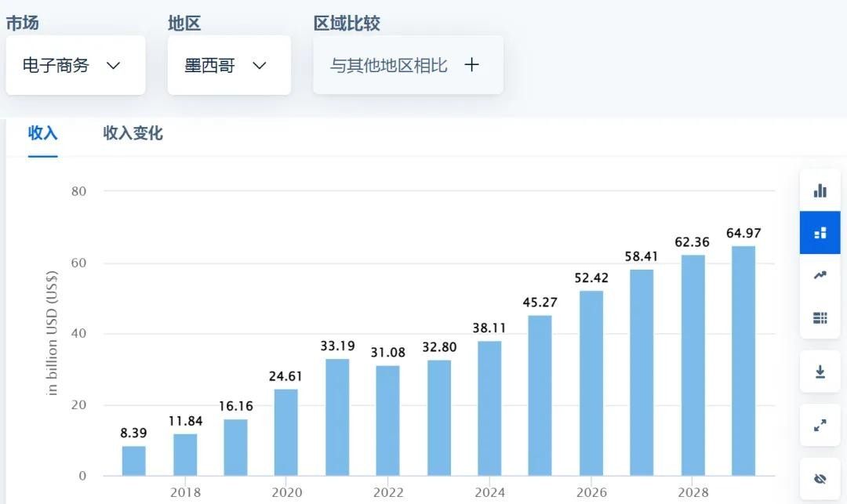847x504 pixels.
Task: Switch to the 收入变化 tab
Action: pos(132,133)
